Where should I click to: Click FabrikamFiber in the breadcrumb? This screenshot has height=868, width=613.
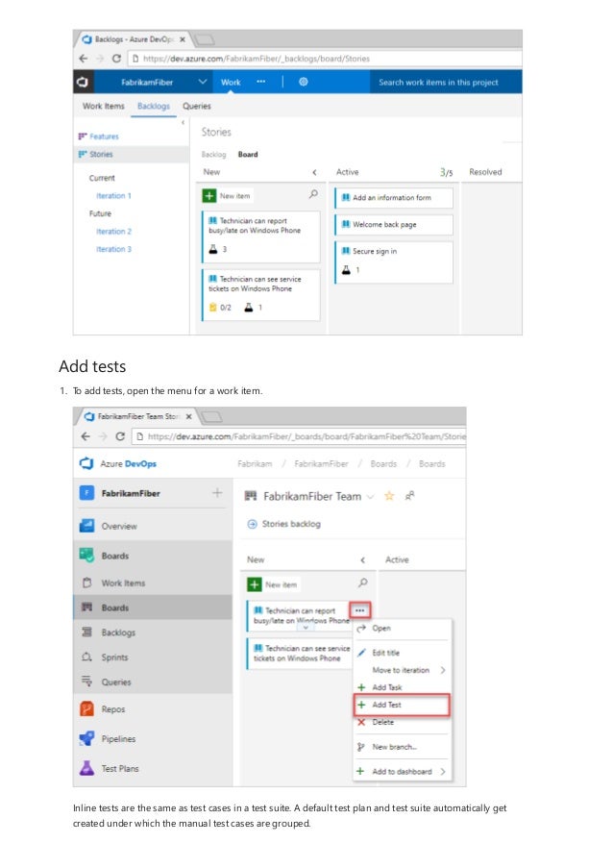(321, 464)
